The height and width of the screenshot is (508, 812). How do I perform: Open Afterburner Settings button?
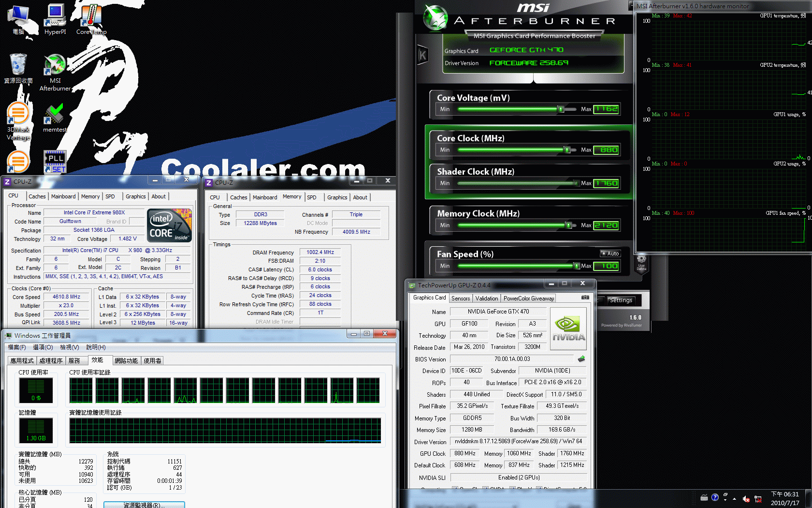click(x=621, y=300)
